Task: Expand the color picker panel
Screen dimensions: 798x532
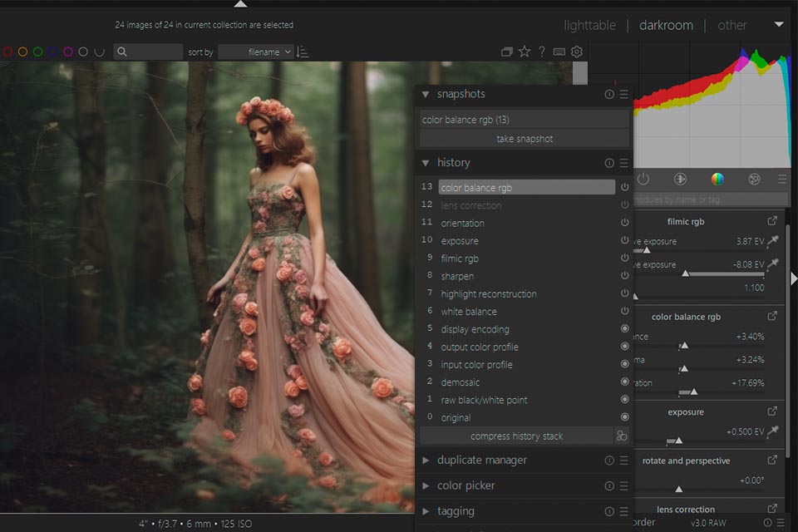Action: pos(426,485)
